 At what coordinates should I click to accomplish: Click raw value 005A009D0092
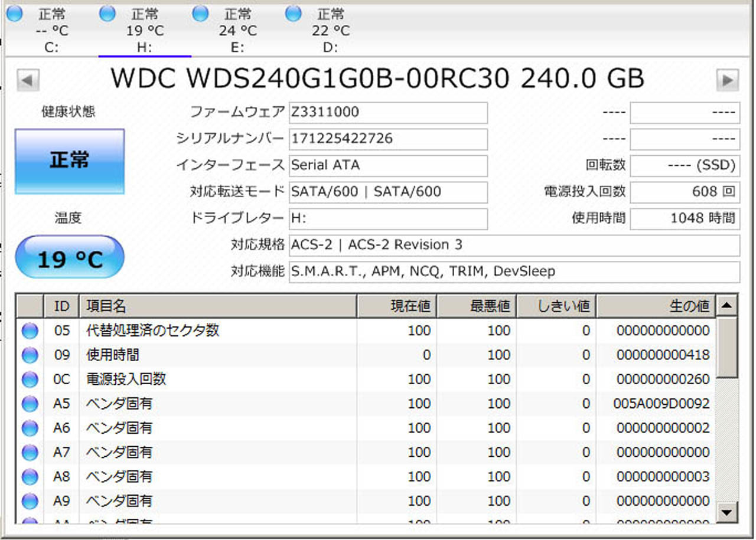661,404
